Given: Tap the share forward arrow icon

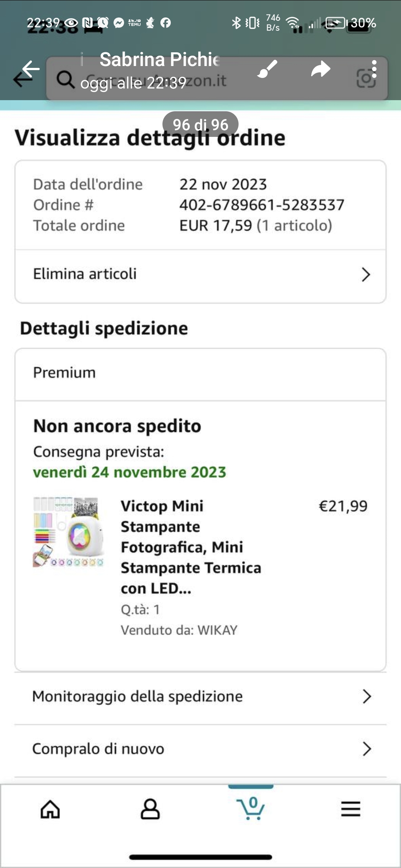Looking at the screenshot, I should click(x=320, y=69).
